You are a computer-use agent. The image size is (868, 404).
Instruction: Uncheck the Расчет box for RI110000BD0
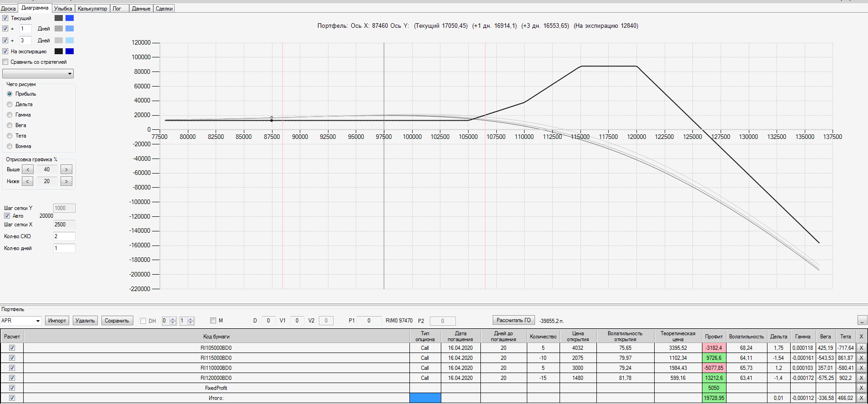[x=12, y=368]
